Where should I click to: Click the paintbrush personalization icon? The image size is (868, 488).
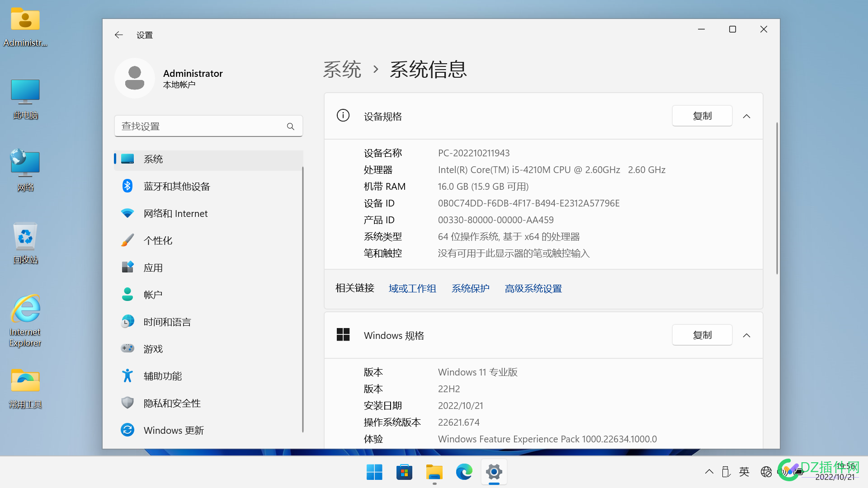[127, 240]
